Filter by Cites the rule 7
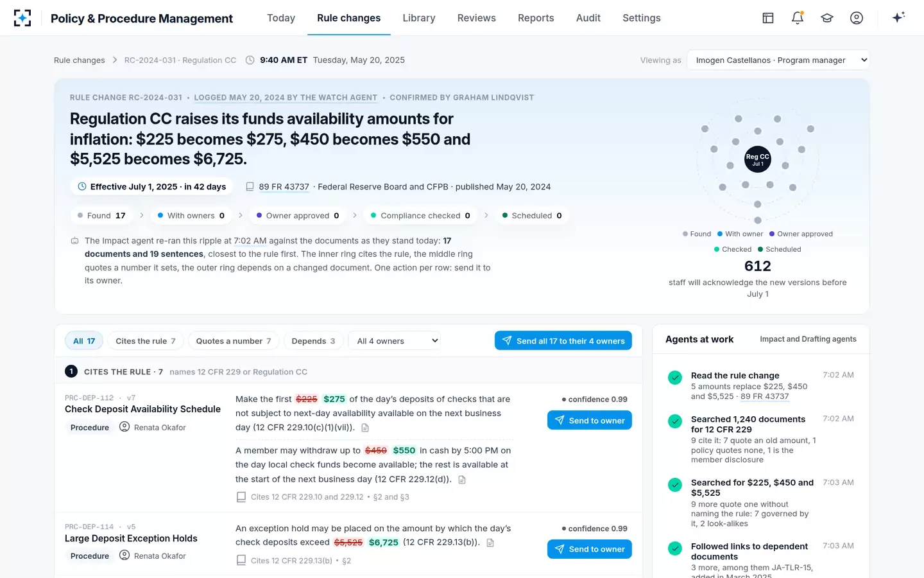 (146, 341)
